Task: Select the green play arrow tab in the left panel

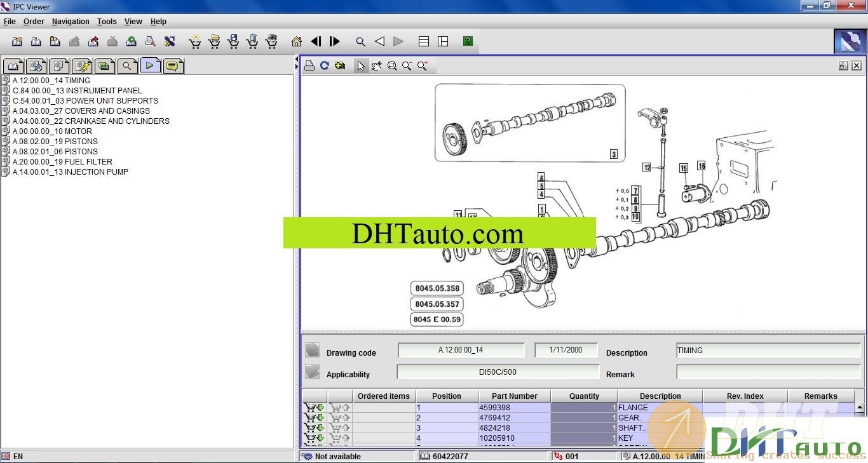Action: coord(151,65)
